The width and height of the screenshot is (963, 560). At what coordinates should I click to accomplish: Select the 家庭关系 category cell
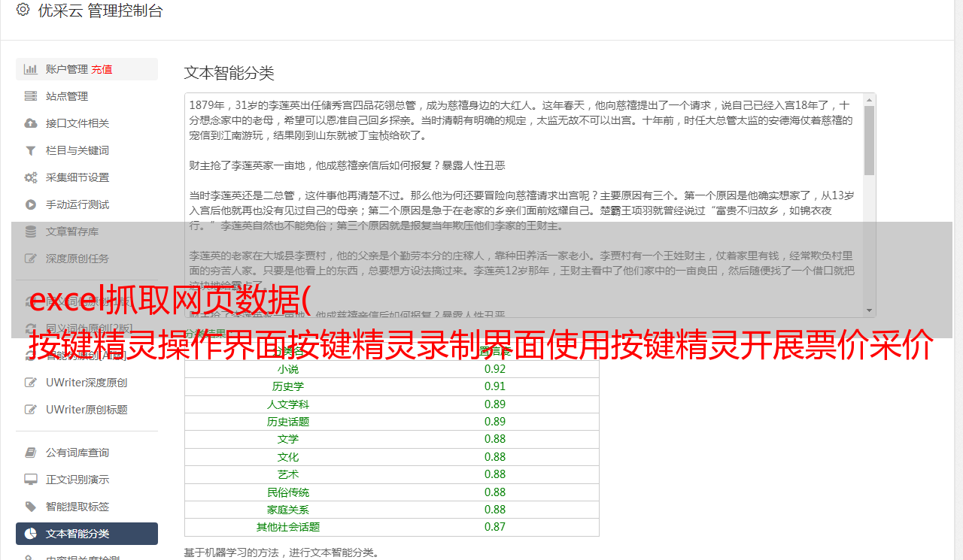tap(288, 510)
